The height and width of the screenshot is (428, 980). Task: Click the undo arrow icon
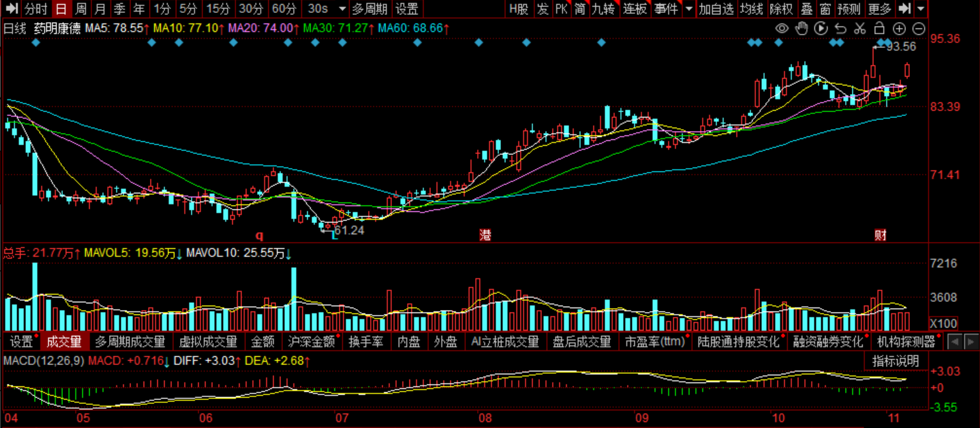click(x=840, y=29)
